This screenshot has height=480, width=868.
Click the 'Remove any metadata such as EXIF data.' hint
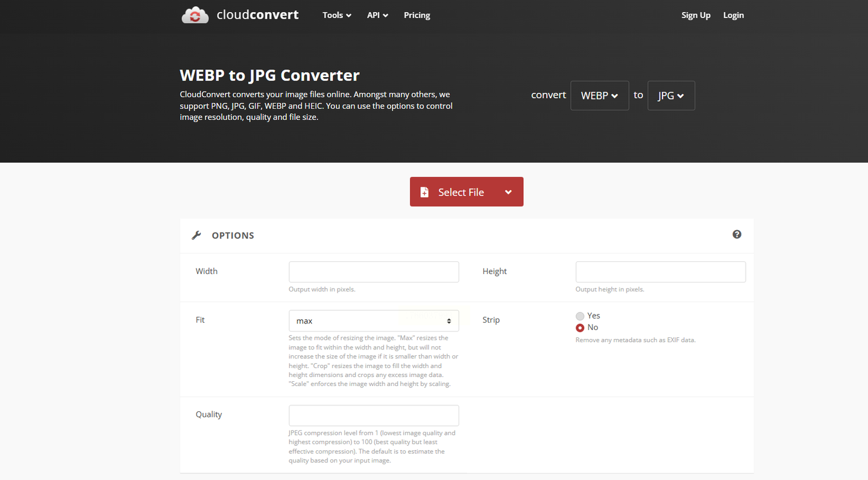[x=635, y=340]
